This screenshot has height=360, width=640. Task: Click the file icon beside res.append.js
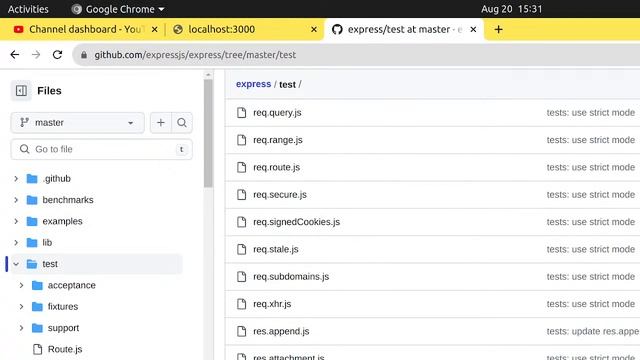(x=242, y=331)
